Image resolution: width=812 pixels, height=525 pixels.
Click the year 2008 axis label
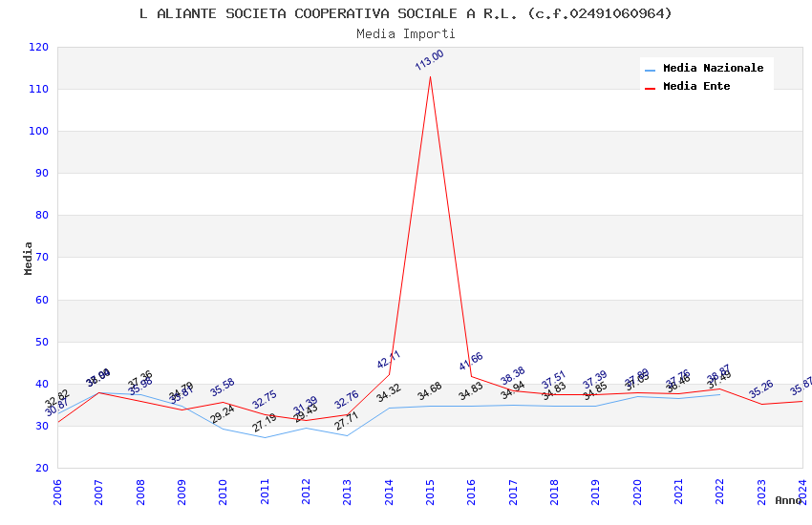140,492
